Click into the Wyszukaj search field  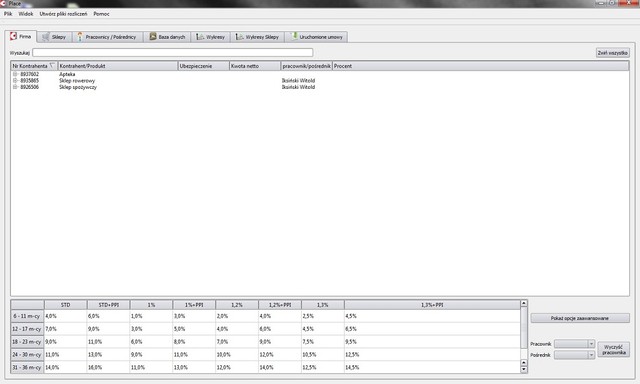[x=173, y=53]
